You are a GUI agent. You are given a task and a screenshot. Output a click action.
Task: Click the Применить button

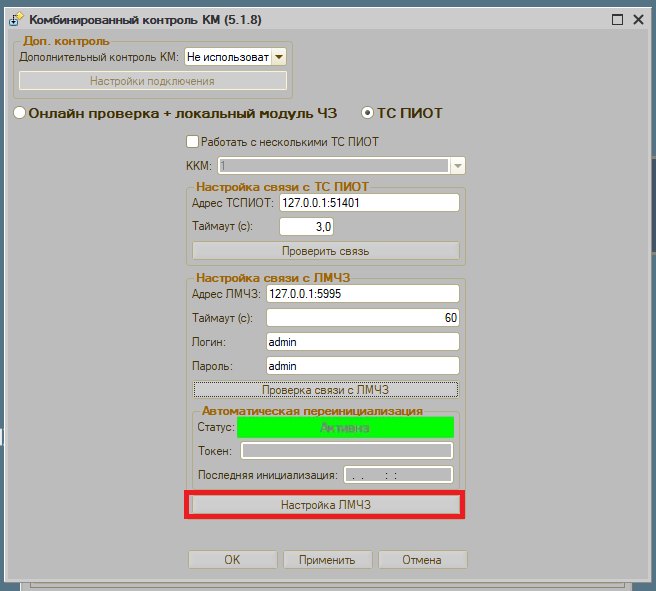click(328, 560)
